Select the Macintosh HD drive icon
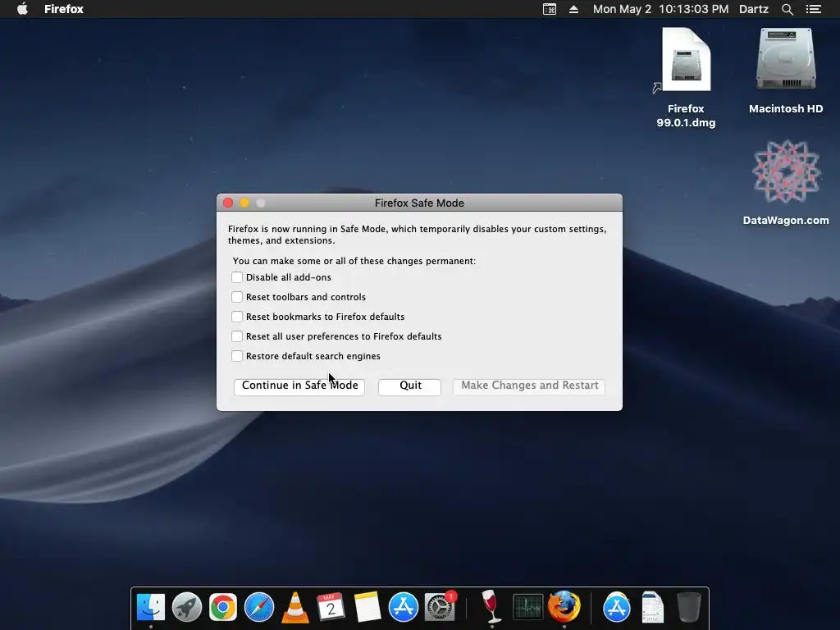 click(x=786, y=71)
